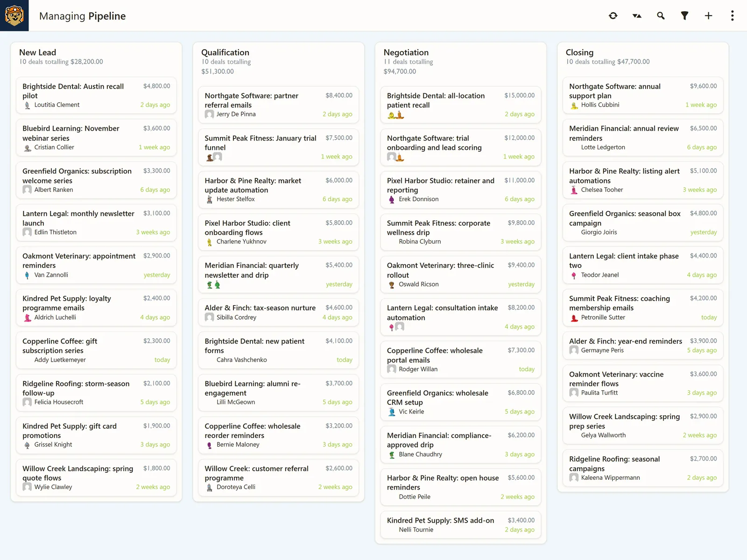
Task: Open Ridgeline Roofing: seasonal campaigns deal
Action: (642, 468)
